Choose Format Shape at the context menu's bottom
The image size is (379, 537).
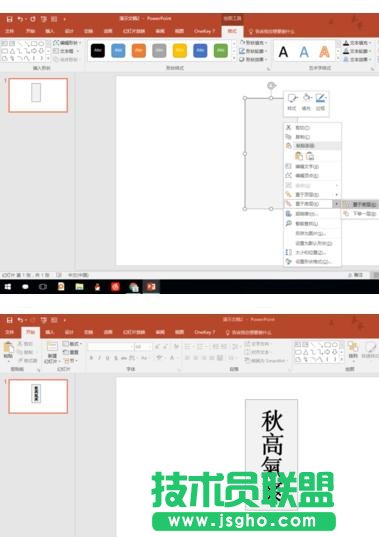[312, 261]
